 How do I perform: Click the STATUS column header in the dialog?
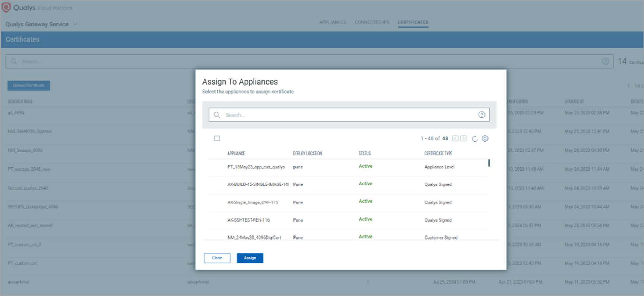pos(364,153)
